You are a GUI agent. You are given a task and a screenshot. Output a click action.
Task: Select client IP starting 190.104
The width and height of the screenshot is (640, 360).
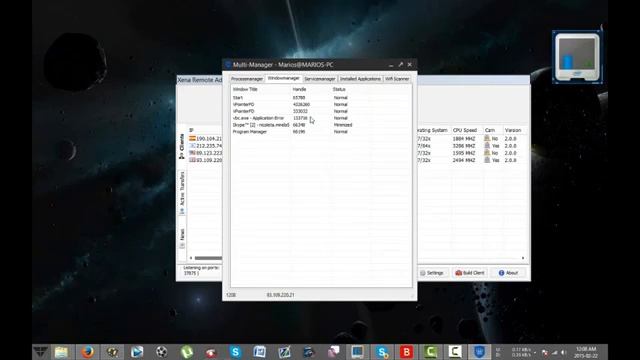pos(209,139)
